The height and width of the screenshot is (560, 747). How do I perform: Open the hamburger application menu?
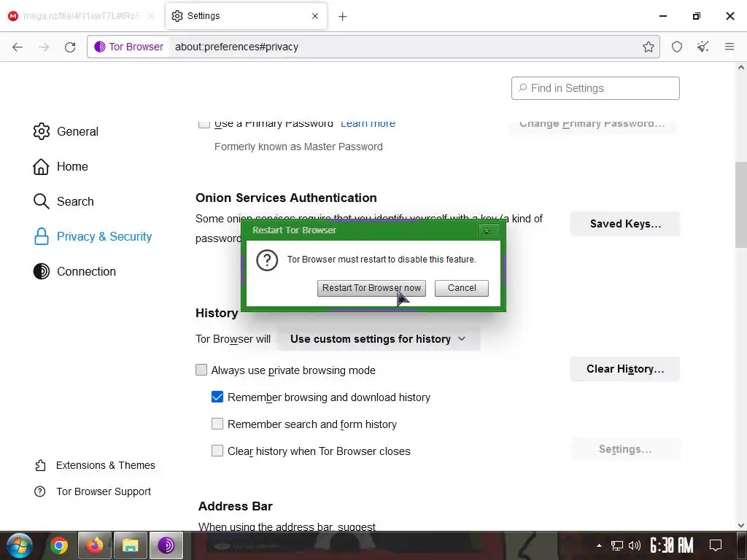[729, 47]
